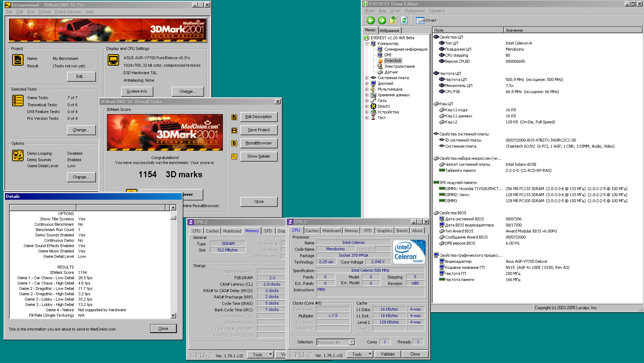Click the "CPU FSB" row in EVEREST
644x363 pixels.
coord(537,92)
